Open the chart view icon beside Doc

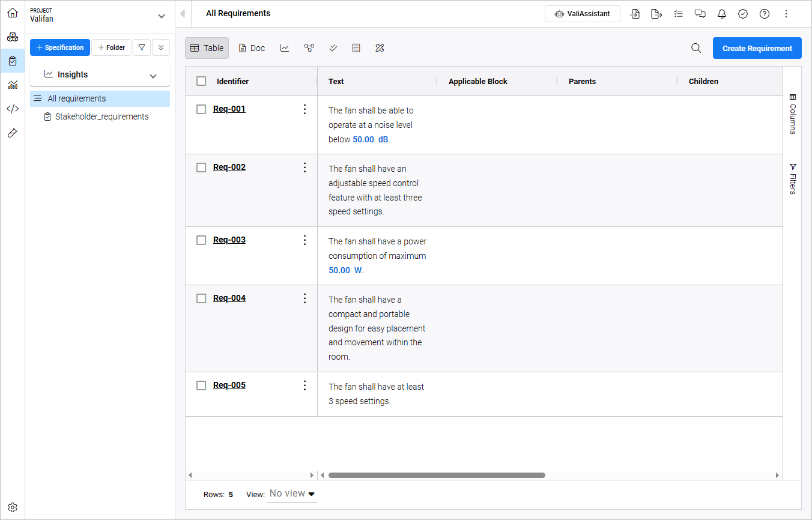pos(285,48)
